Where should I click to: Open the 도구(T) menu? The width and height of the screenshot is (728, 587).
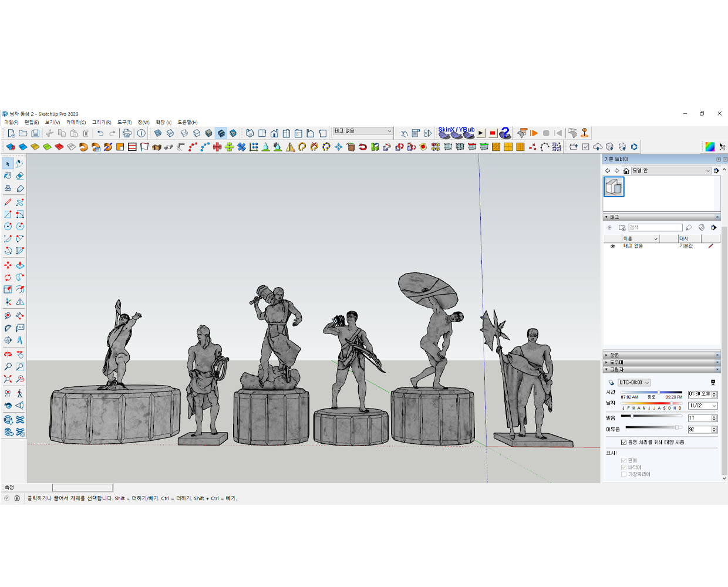[x=124, y=123]
